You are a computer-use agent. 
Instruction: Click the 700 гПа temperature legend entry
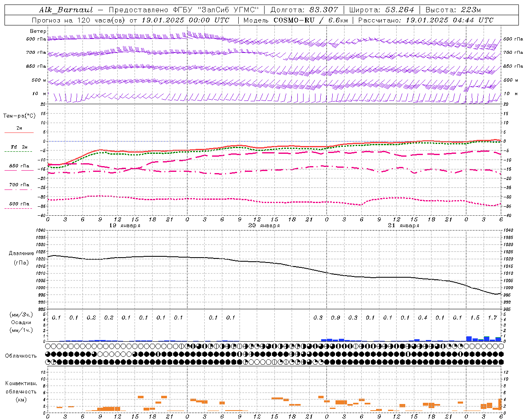[19, 185]
